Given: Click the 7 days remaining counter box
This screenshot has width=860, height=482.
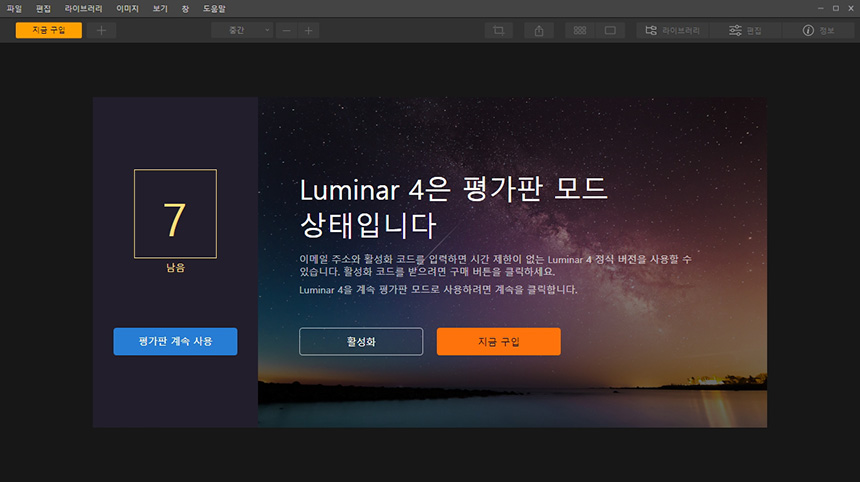Looking at the screenshot, I should [176, 214].
